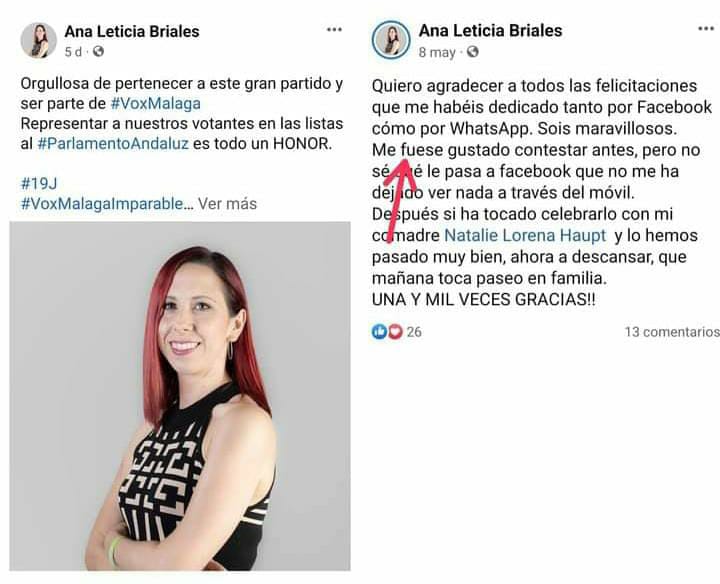This screenshot has height=584, width=720.
Task: Open three-dot menu on right post
Action: pos(706,29)
